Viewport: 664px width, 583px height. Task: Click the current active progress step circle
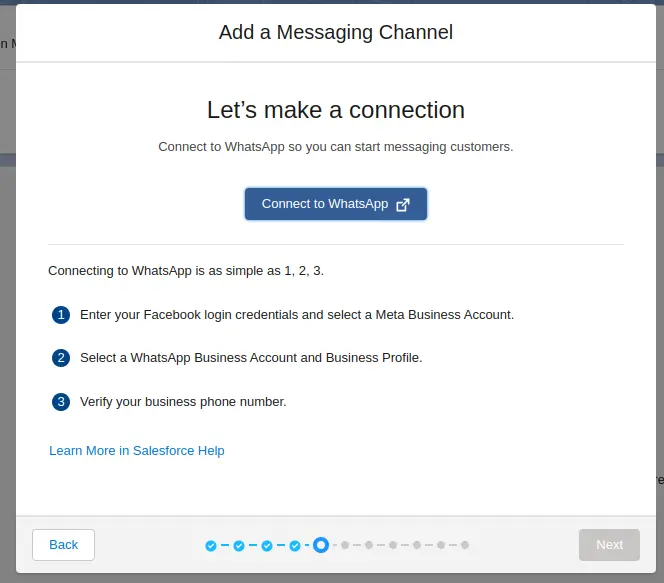(x=321, y=545)
